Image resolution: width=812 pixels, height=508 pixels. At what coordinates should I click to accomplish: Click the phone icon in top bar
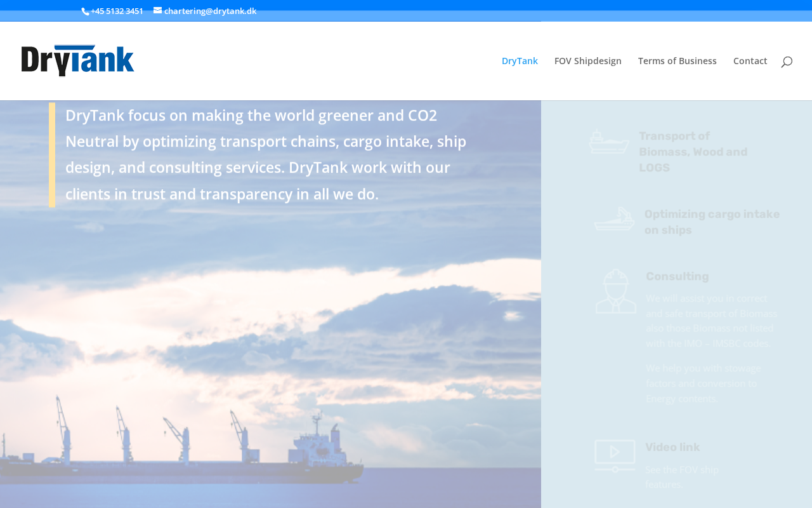85,11
